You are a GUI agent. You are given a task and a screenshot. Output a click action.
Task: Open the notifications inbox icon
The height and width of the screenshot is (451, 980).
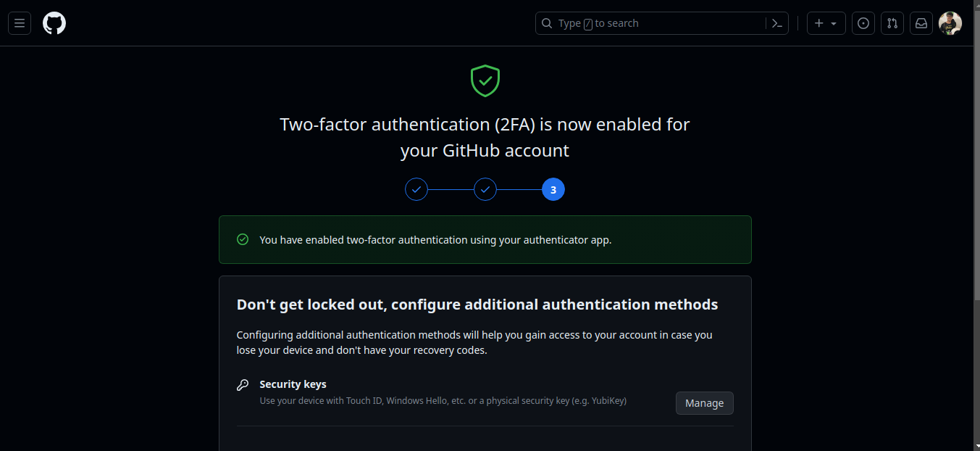click(x=921, y=23)
